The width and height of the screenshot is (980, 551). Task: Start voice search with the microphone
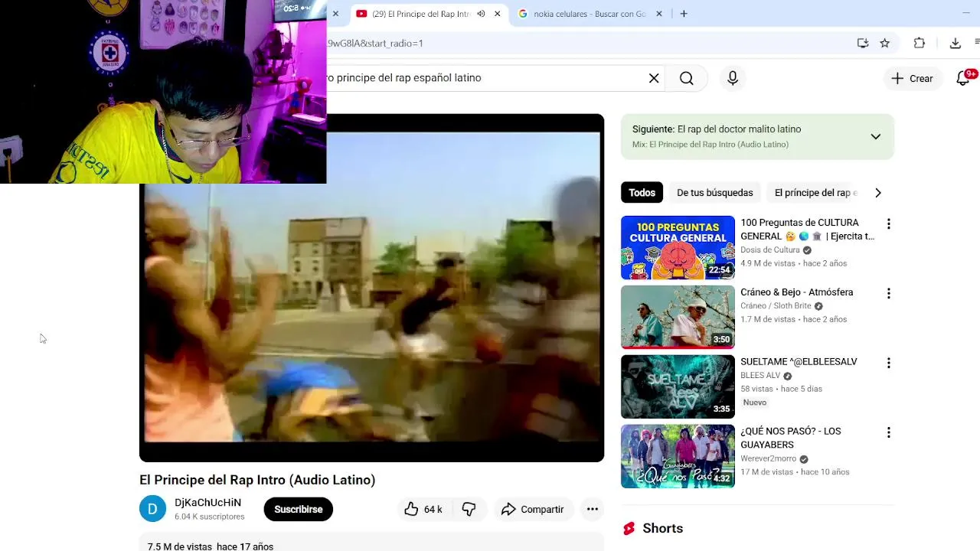coord(733,78)
